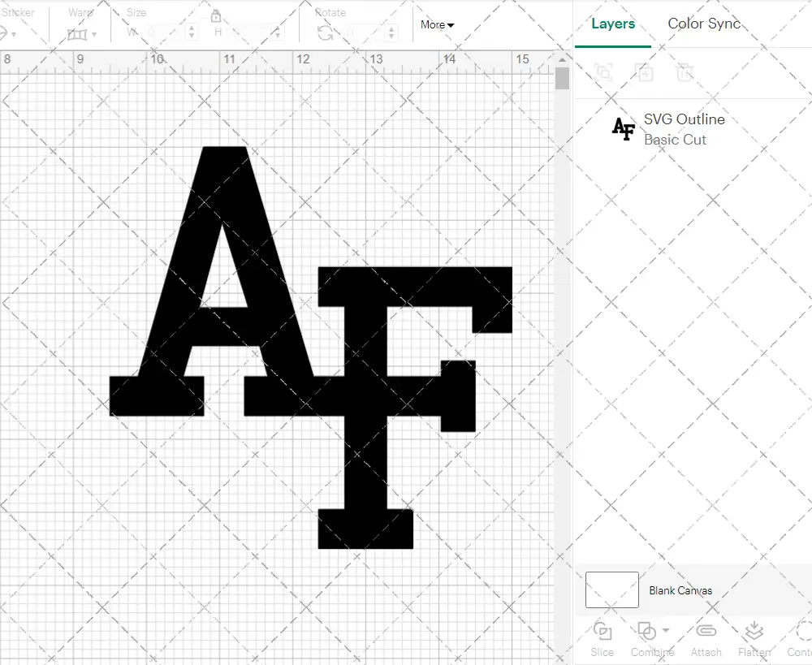Open the Warp style dropdown arrow

tap(95, 33)
